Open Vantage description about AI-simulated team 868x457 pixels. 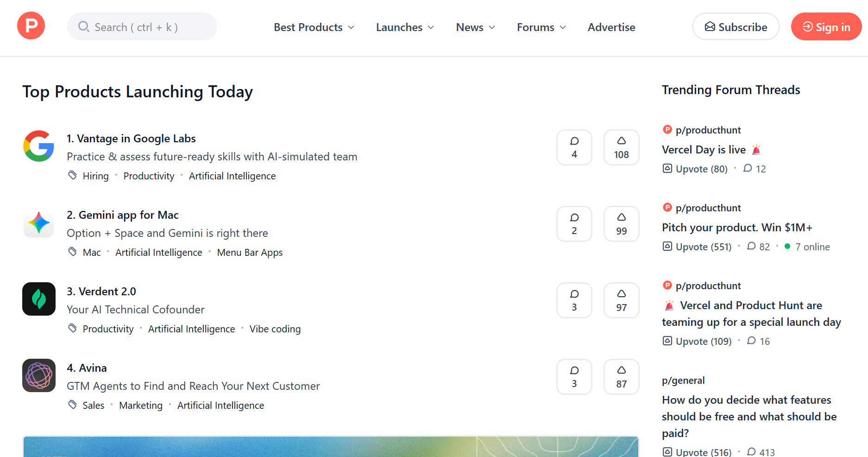(212, 157)
